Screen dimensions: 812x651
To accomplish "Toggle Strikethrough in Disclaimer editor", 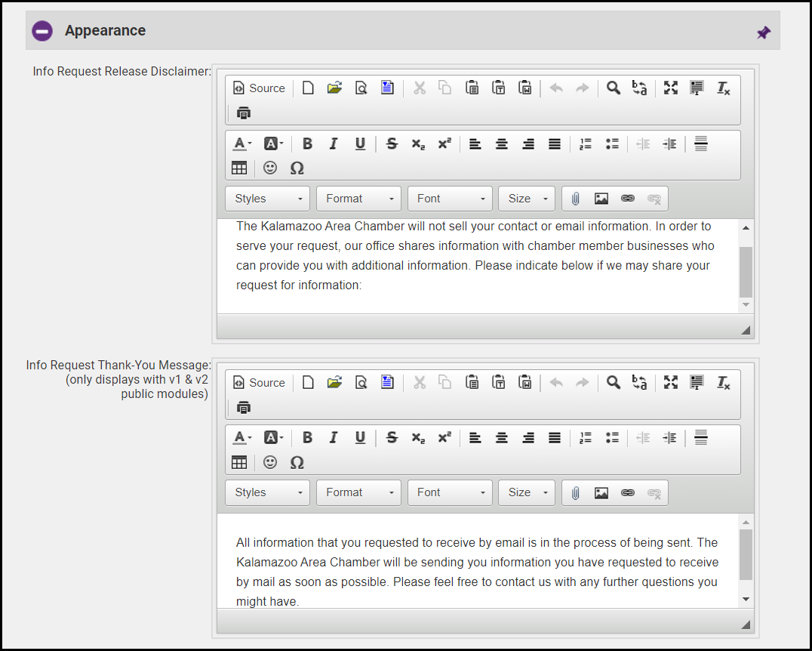I will click(x=392, y=143).
